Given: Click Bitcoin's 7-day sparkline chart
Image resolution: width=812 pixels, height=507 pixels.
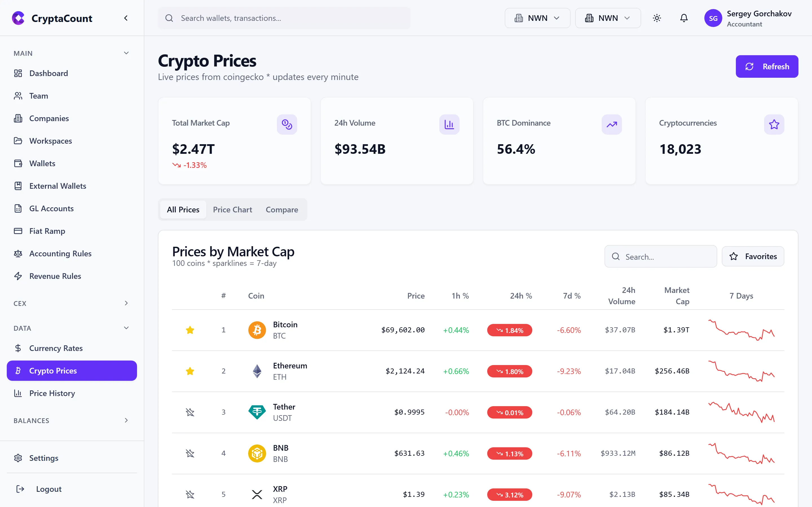Looking at the screenshot, I should click(x=742, y=330).
